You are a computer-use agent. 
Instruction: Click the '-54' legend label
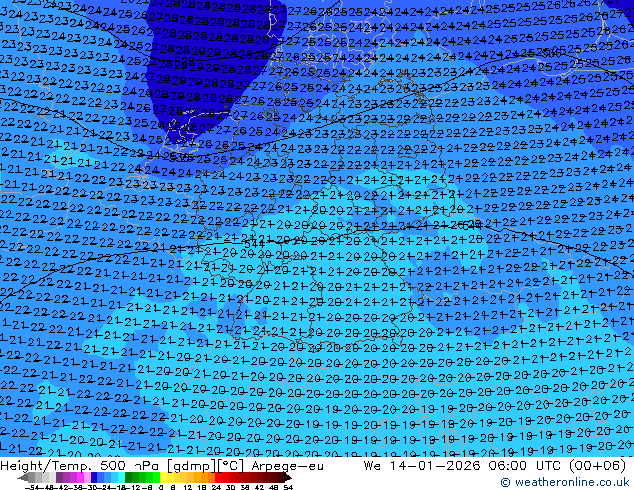point(32,487)
